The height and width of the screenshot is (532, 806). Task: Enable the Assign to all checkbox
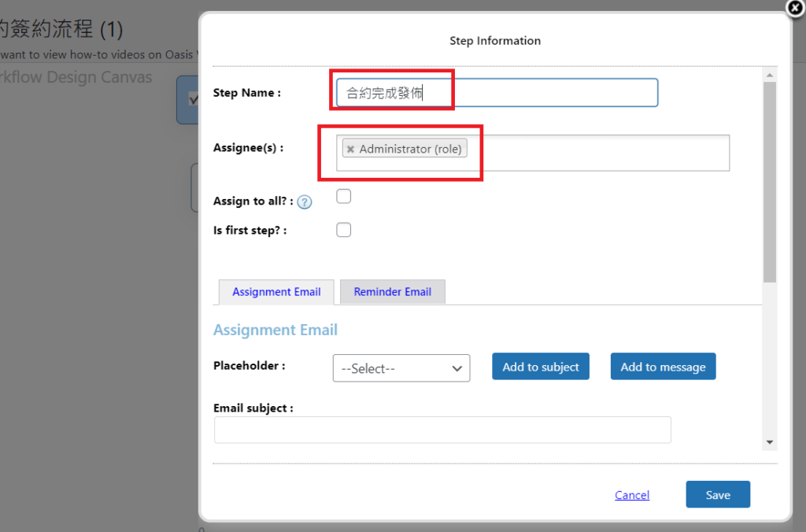(344, 197)
